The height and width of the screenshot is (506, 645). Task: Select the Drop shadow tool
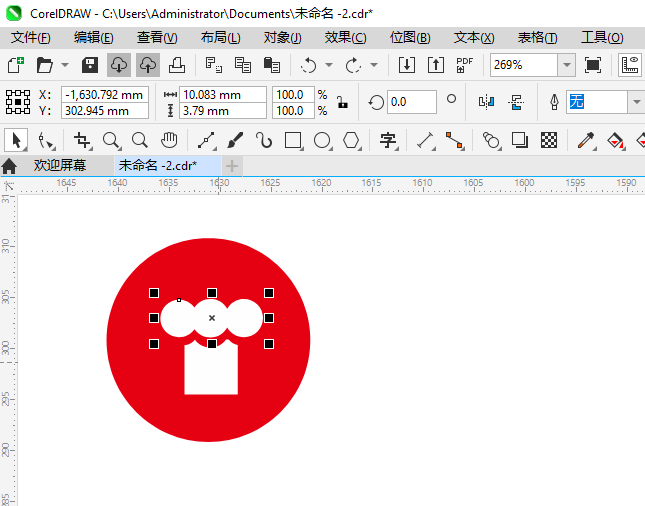520,141
